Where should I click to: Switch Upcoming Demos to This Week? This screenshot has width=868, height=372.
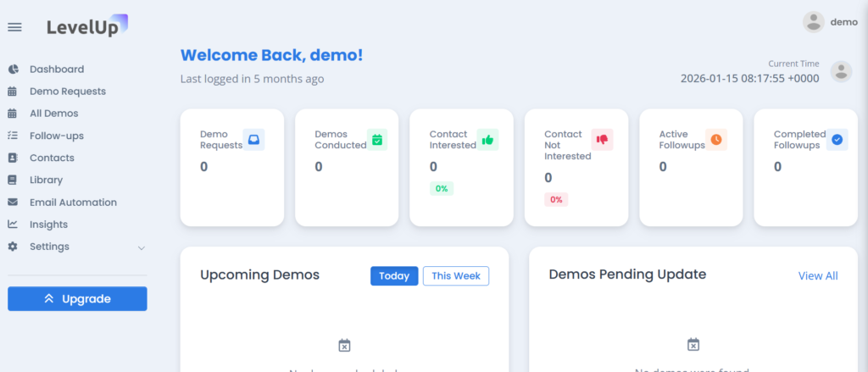point(456,276)
